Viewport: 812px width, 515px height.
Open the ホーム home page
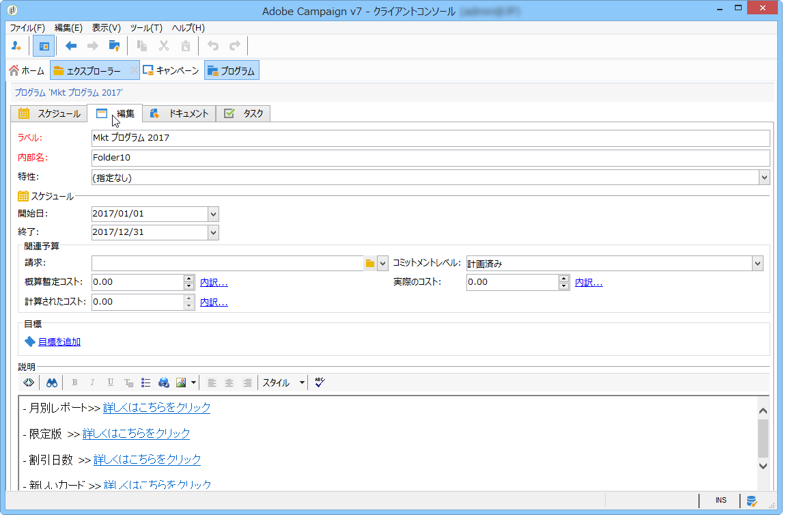(27, 70)
